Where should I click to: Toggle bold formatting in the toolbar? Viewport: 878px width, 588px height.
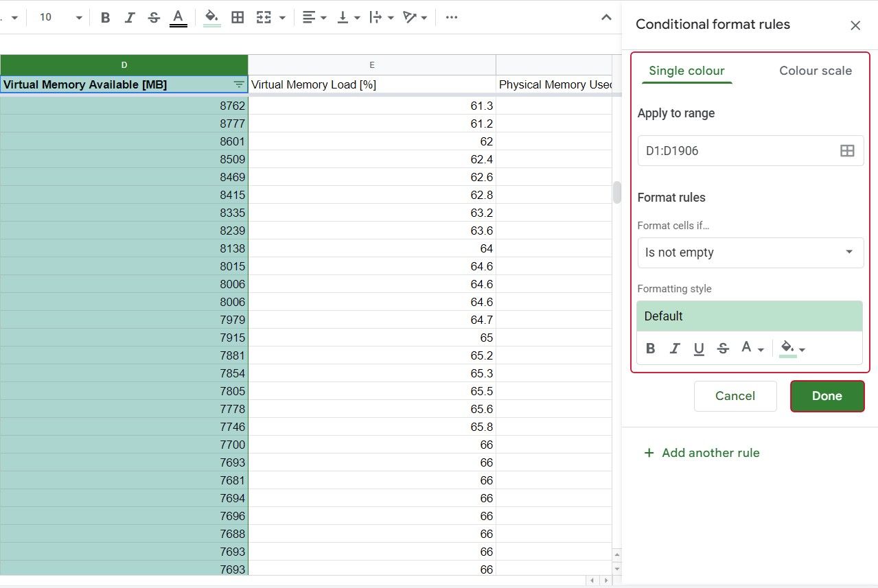pos(105,17)
